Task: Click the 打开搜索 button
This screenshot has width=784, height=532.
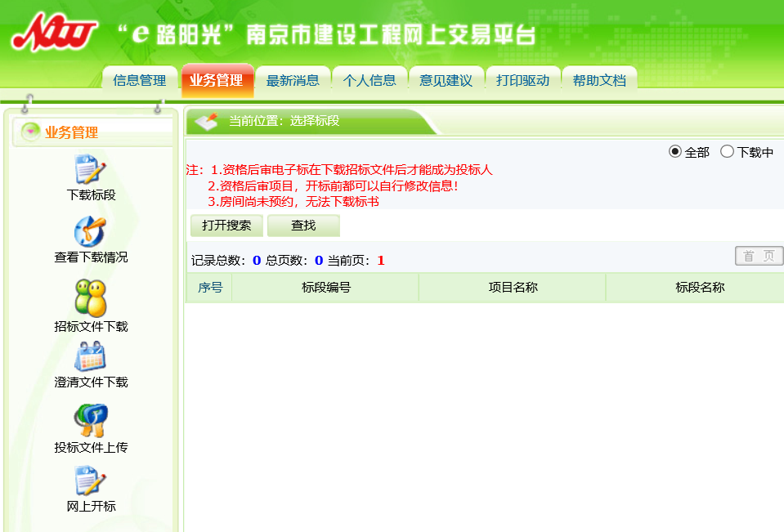Action: click(226, 226)
